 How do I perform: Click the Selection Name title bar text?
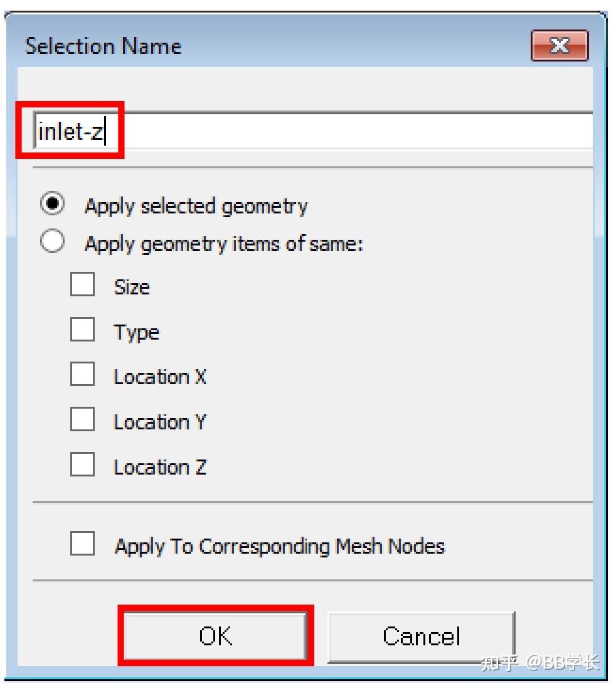click(x=103, y=46)
